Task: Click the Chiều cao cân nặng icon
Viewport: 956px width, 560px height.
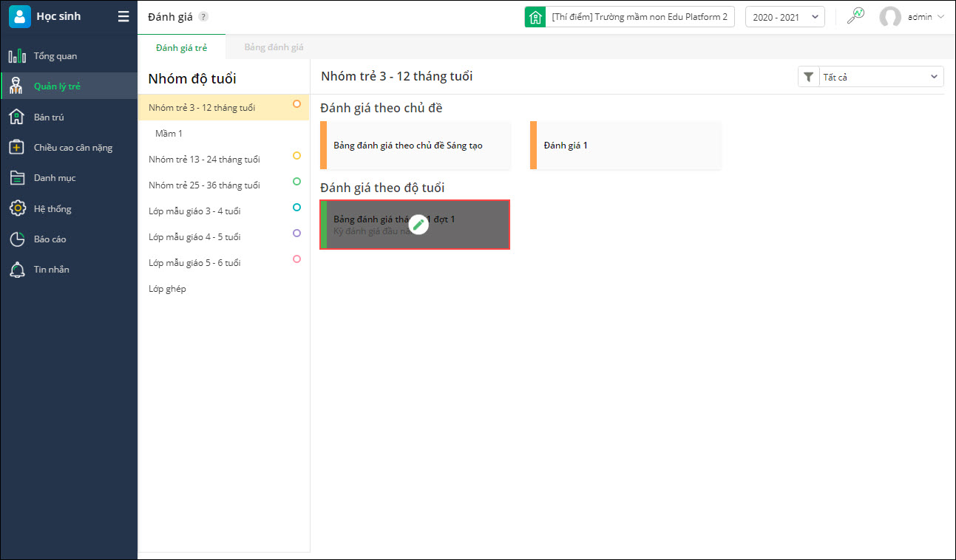Action: pyautogui.click(x=17, y=147)
